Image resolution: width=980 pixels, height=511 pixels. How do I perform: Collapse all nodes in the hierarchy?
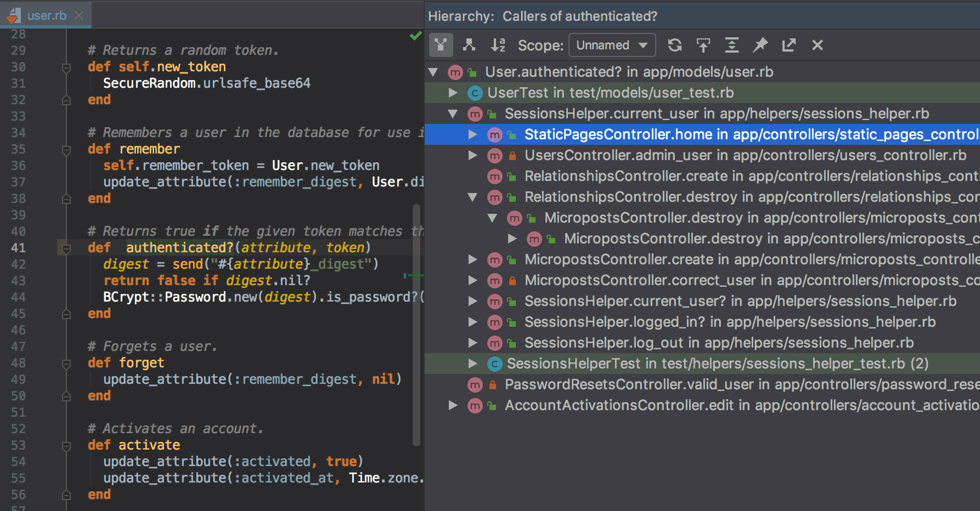point(731,45)
